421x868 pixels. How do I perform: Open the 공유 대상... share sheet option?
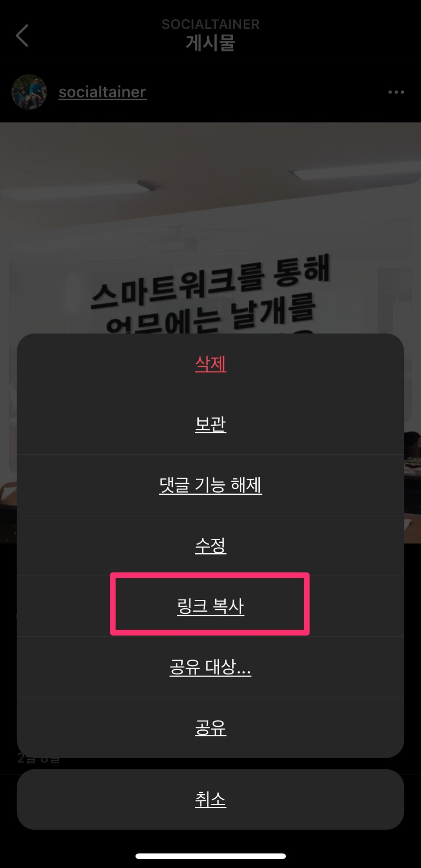[210, 667]
